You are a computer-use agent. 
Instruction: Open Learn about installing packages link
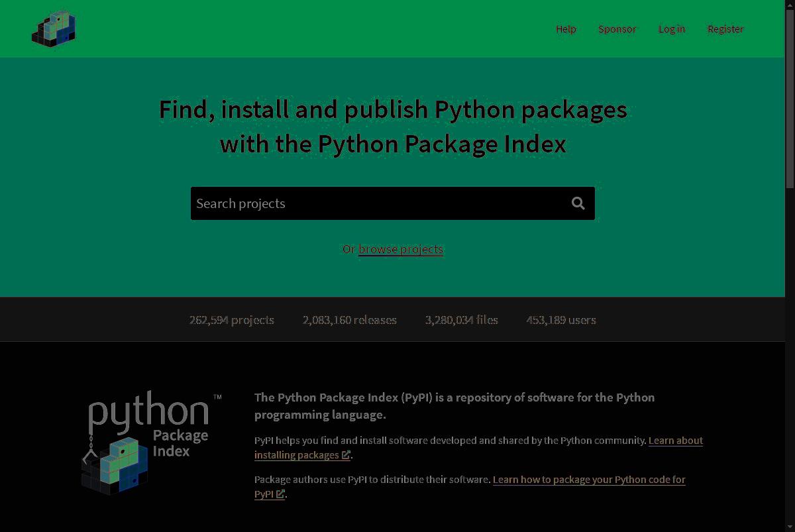[478, 447]
